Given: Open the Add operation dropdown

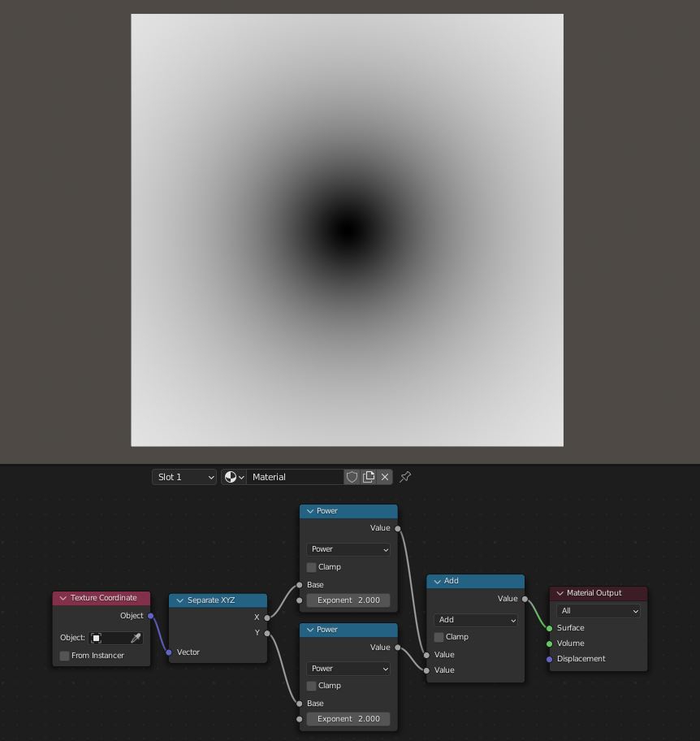Looking at the screenshot, I should (x=476, y=620).
